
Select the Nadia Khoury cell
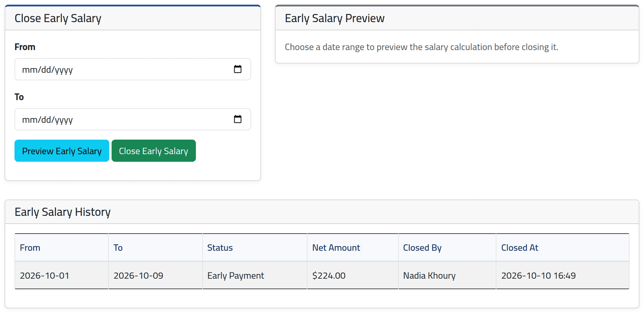click(447, 276)
